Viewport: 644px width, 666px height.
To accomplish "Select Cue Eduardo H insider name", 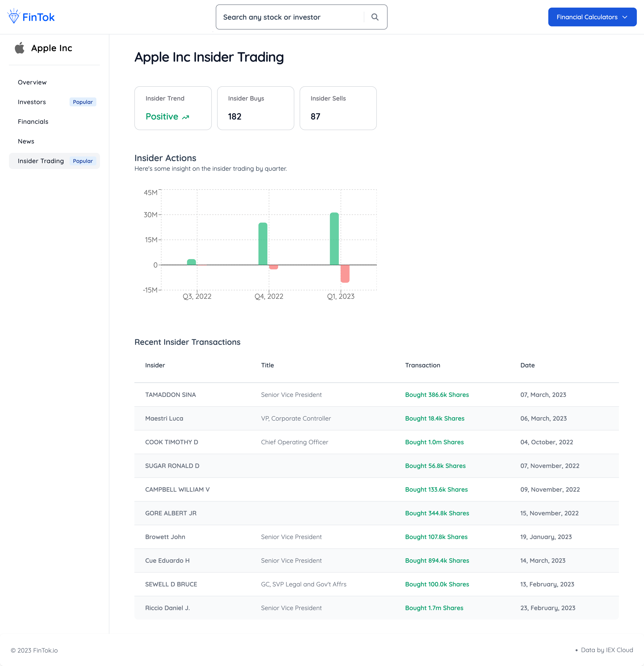I will point(167,561).
